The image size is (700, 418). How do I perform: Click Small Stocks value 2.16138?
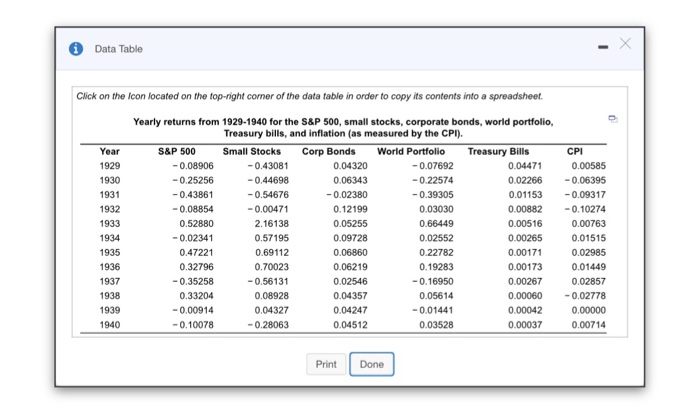(272, 224)
